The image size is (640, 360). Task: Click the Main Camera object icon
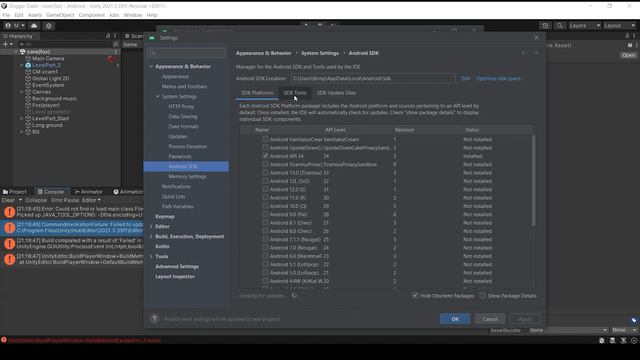(x=28, y=58)
